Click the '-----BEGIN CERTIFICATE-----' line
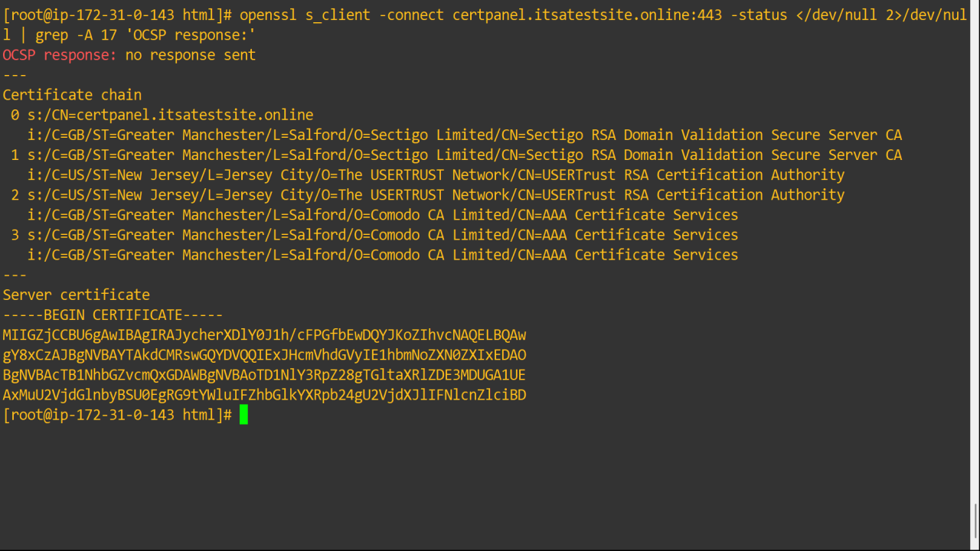 coord(113,315)
